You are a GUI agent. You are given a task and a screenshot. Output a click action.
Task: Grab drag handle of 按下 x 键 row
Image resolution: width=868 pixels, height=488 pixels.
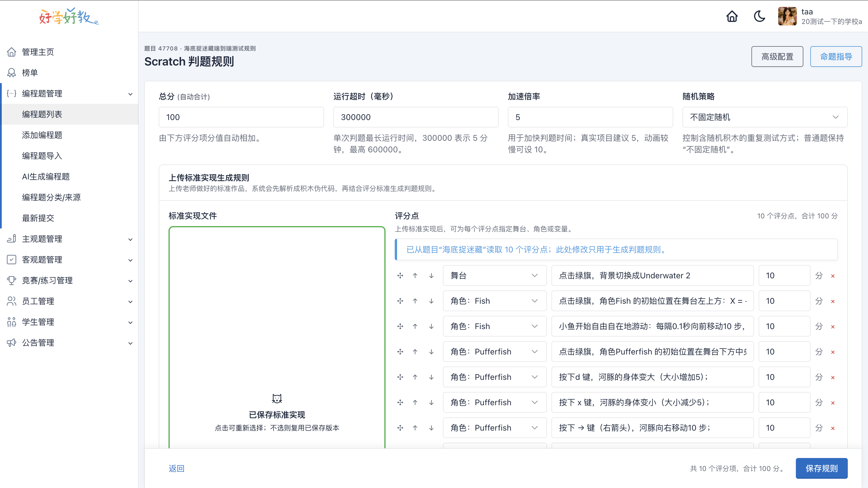[x=400, y=402]
